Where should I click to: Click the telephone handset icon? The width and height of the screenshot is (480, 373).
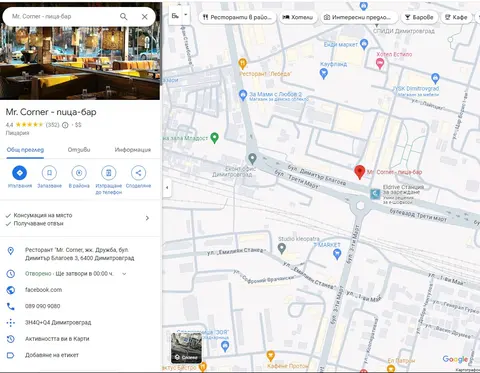11,306
